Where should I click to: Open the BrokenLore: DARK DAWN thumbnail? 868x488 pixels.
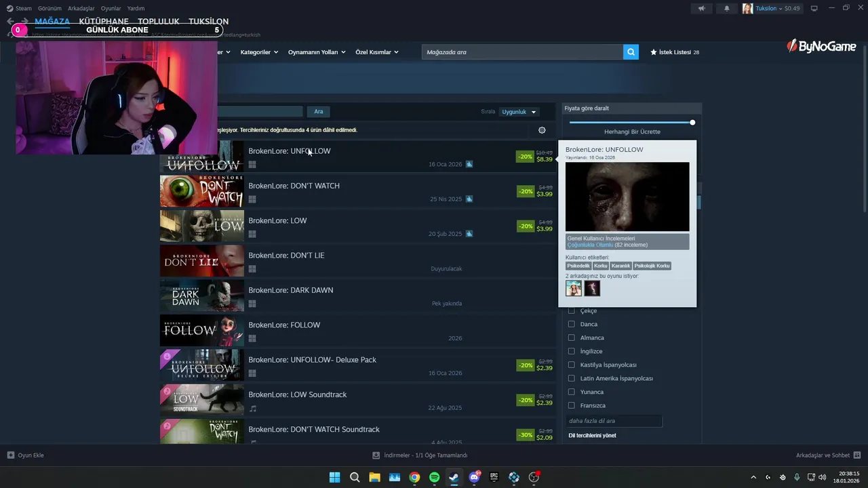201,296
